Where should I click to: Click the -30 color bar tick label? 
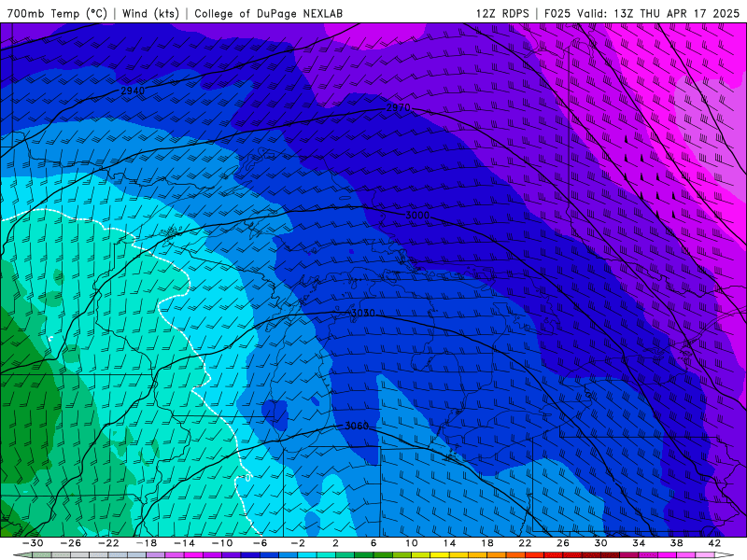(33, 543)
